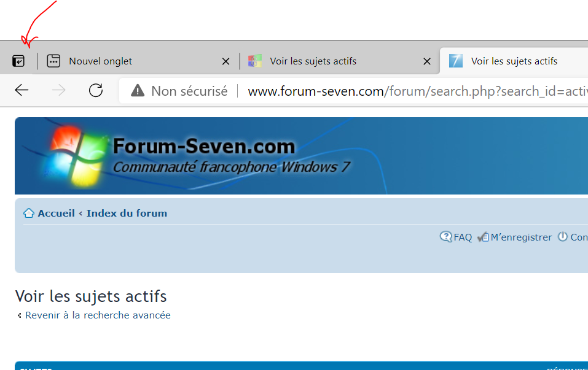Click the Forum-Seven.com banner title

pyautogui.click(x=204, y=146)
